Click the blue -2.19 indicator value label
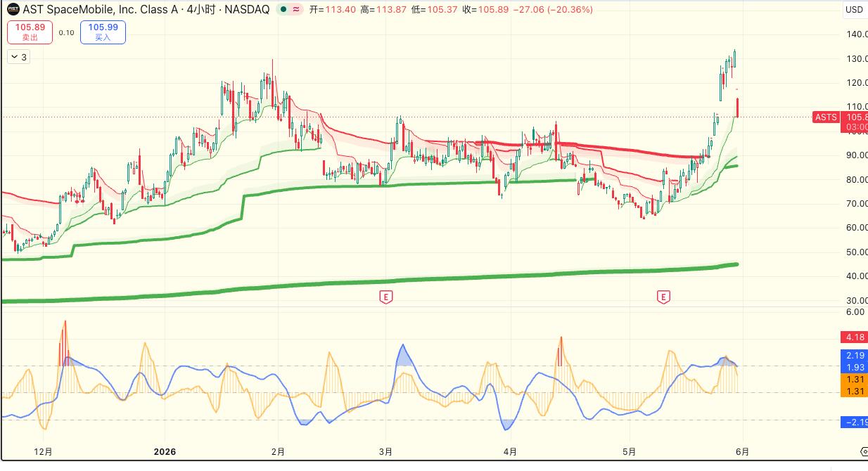Screen dimensions: 868x471 tap(855, 422)
